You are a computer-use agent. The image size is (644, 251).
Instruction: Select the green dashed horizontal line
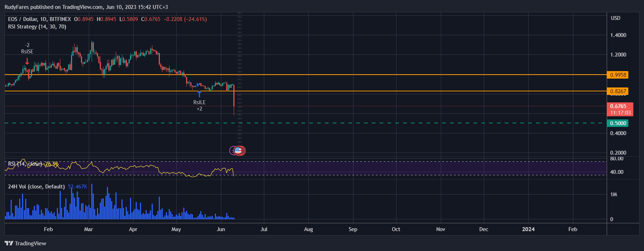[355, 123]
